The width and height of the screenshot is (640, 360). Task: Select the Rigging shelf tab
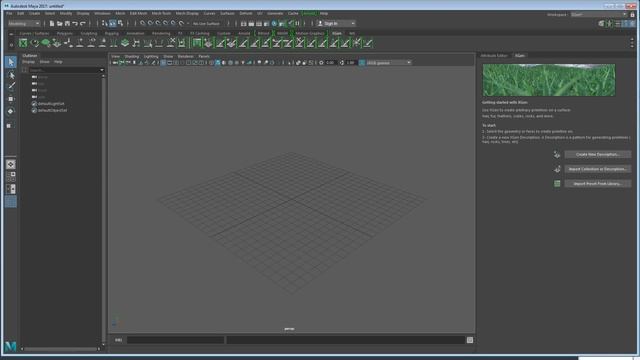(x=111, y=33)
